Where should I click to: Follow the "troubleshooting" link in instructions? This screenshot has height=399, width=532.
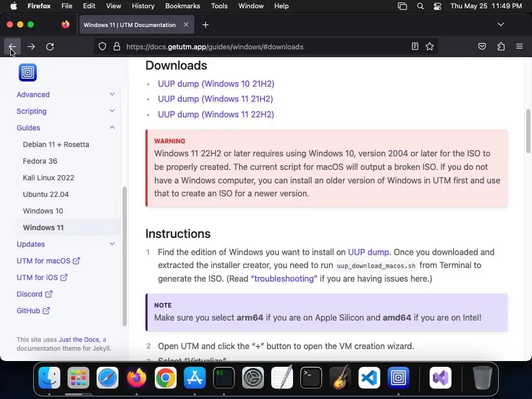284,278
